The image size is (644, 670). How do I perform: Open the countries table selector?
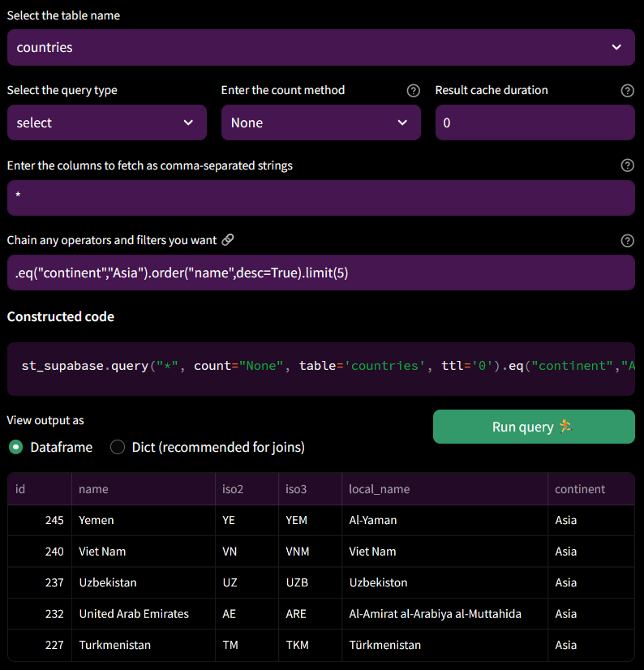(x=321, y=47)
